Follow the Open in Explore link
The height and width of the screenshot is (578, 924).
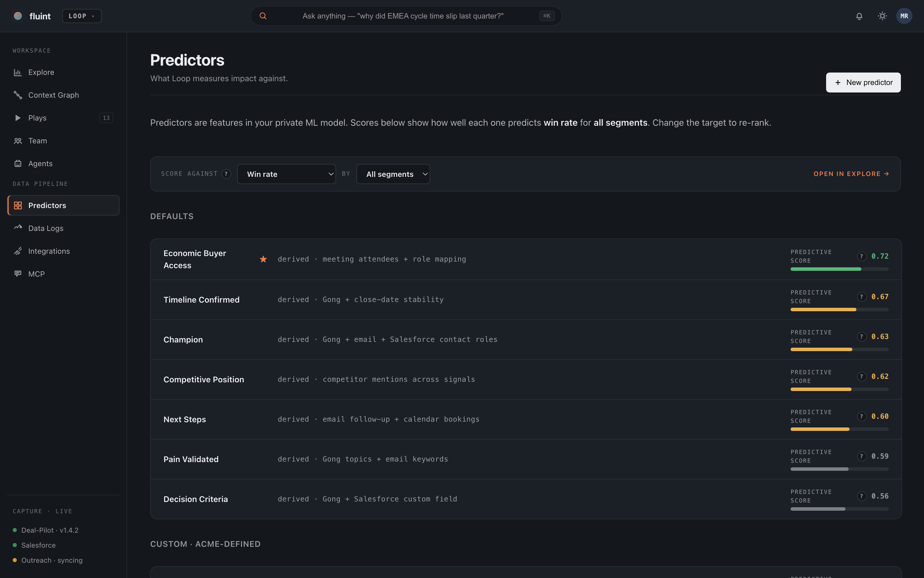point(851,174)
